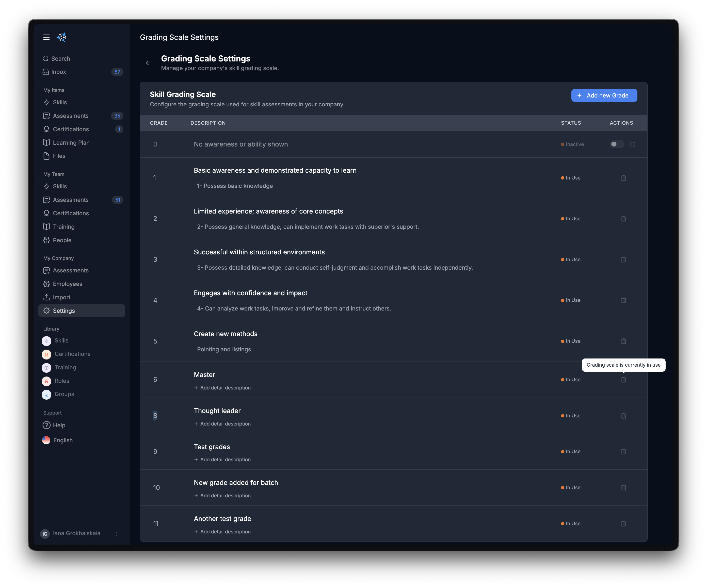Click the Help question mark icon
The image size is (707, 588).
(x=46, y=425)
